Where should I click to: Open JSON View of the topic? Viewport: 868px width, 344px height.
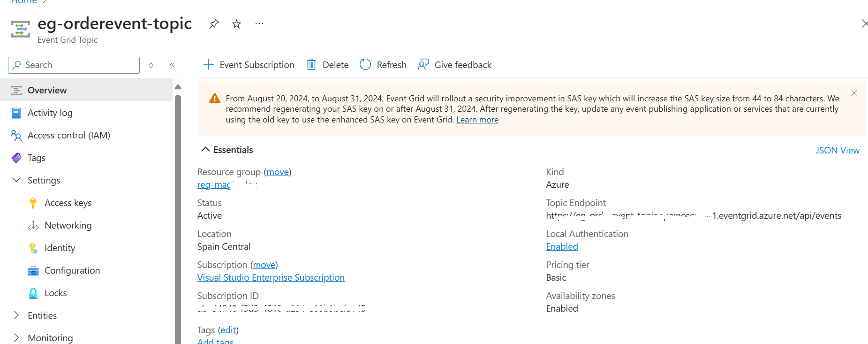pyautogui.click(x=838, y=150)
